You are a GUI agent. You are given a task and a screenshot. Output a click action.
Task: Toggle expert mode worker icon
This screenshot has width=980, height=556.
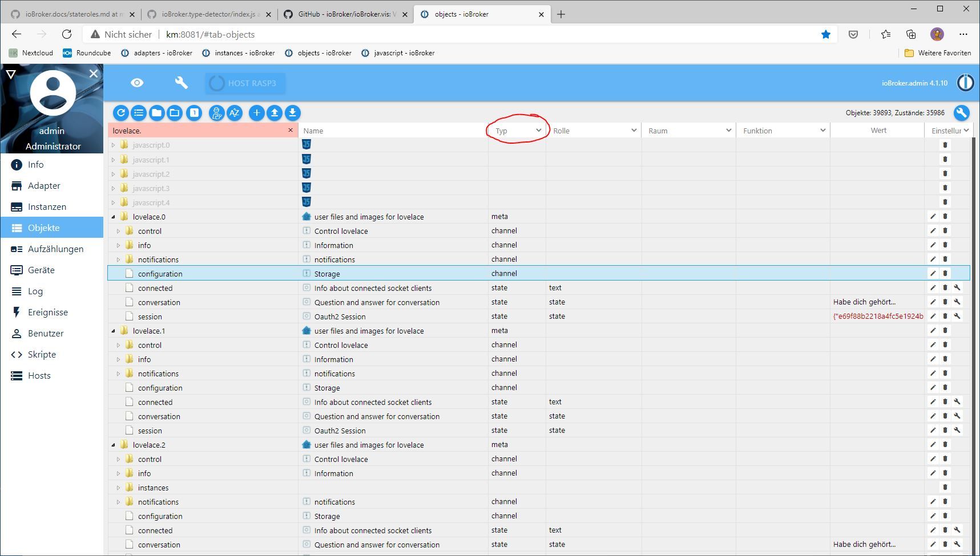click(216, 113)
